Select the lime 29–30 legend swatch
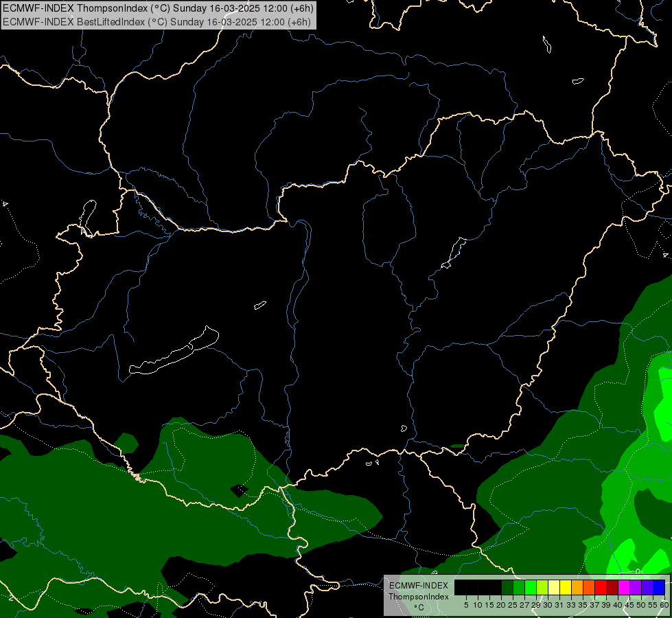The height and width of the screenshot is (618, 672). (542, 587)
